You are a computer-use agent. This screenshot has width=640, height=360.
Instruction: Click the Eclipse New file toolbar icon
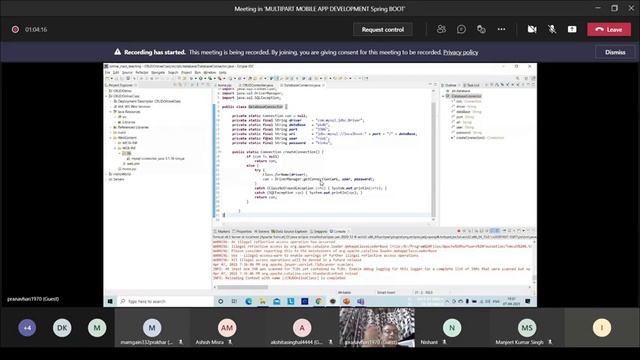point(107,78)
